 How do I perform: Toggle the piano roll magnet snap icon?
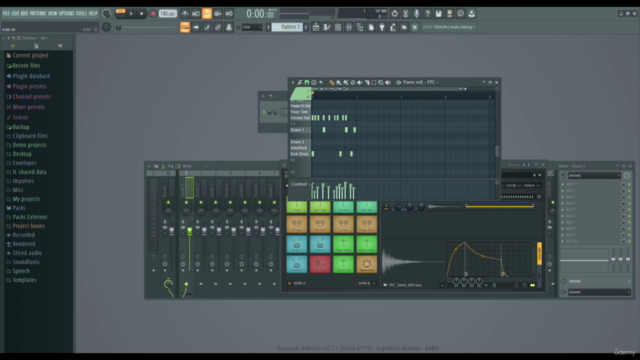(x=307, y=82)
